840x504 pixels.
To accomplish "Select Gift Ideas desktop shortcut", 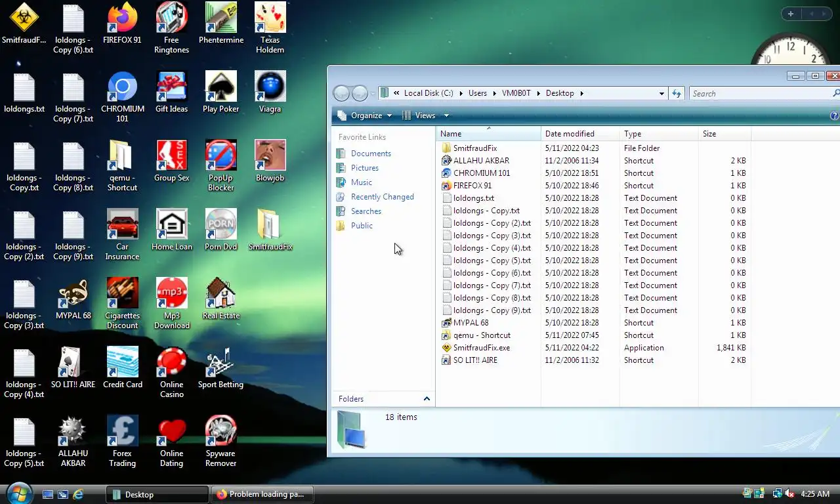I will click(x=171, y=93).
